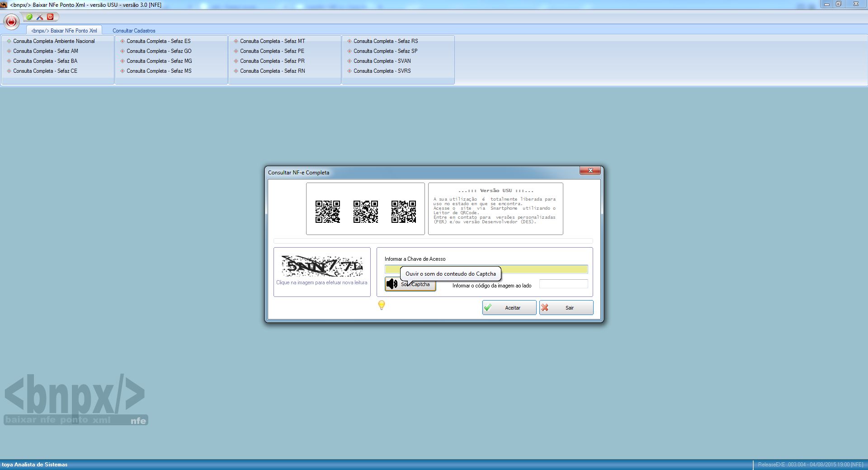Click the first QR code image
Viewport: 868px width, 470px height.
tap(328, 212)
